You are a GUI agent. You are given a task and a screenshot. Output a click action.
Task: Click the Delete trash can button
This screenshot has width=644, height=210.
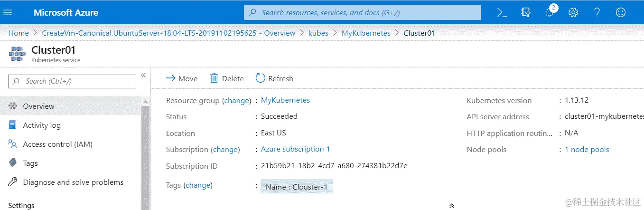coord(227,78)
